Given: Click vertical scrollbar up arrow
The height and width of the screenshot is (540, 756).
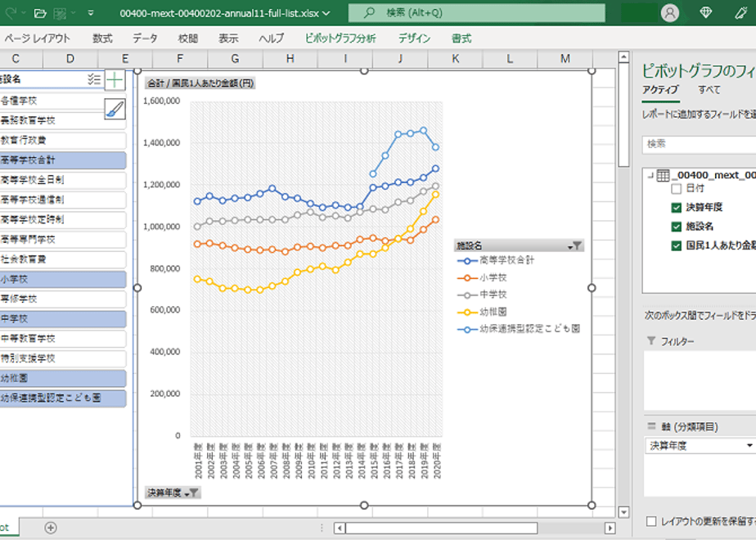Looking at the screenshot, I should pyautogui.click(x=623, y=57).
